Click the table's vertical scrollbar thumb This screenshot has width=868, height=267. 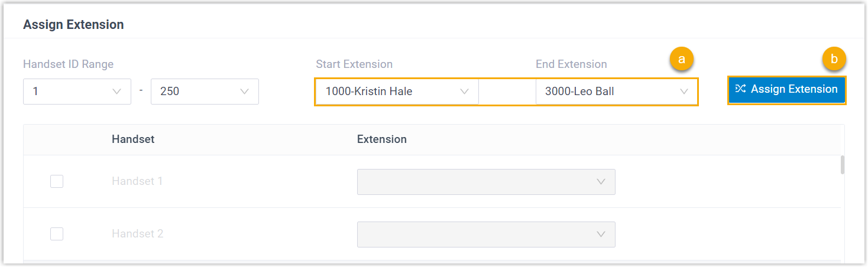(x=842, y=165)
